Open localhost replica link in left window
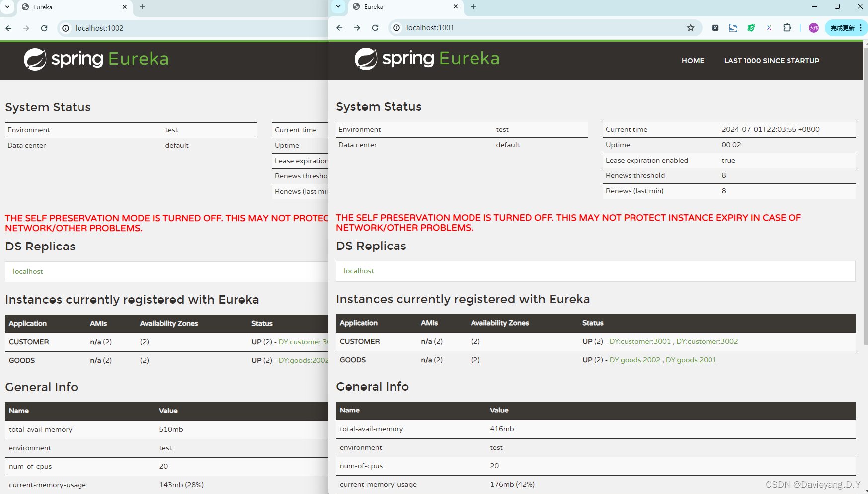The height and width of the screenshot is (494, 868). (28, 271)
